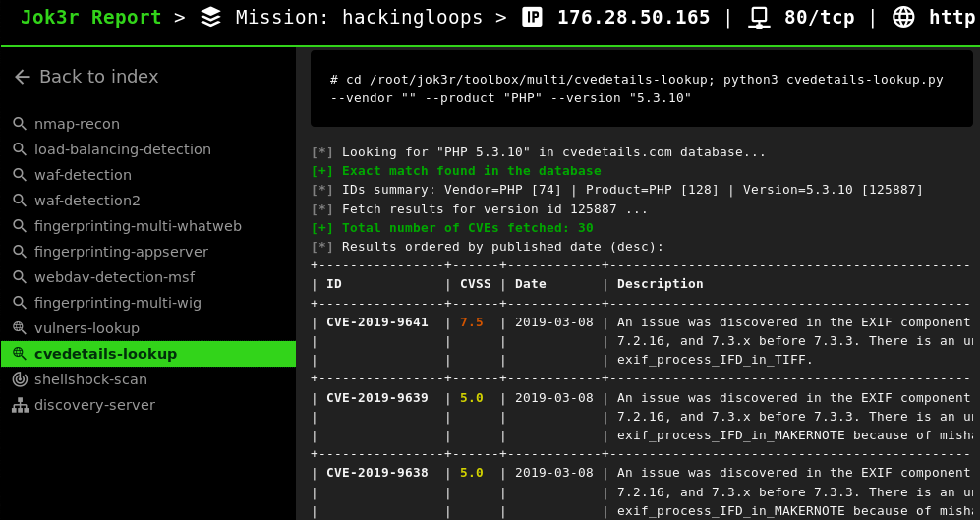This screenshot has width=980, height=520.
Task: Click the cvedetails-lookup command box
Action: click(641, 88)
